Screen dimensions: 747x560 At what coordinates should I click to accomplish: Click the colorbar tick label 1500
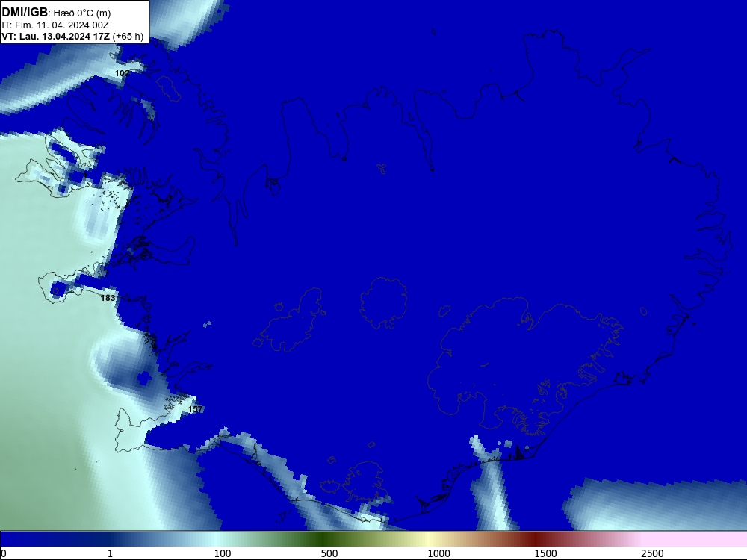click(545, 553)
